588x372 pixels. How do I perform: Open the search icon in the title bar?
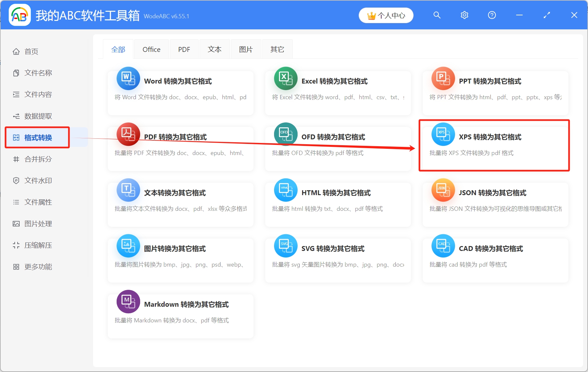coord(437,15)
